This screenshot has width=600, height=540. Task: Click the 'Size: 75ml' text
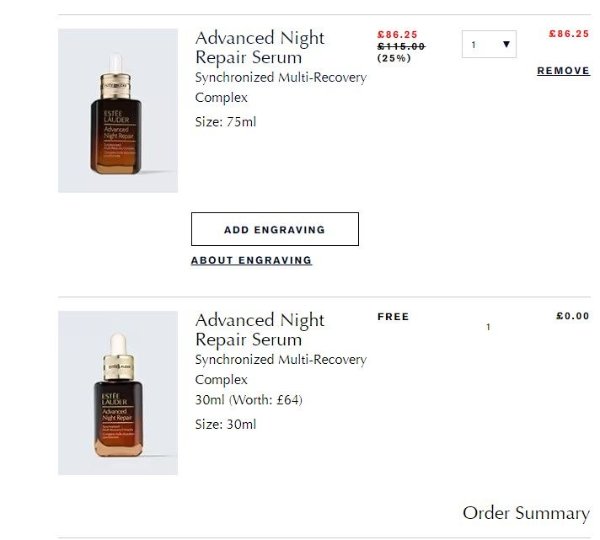225,121
